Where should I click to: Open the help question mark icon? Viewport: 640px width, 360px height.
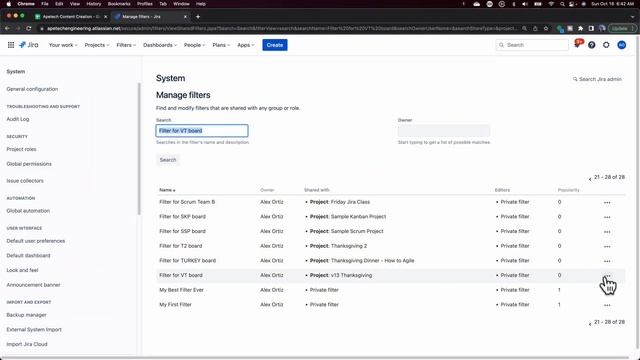point(591,45)
